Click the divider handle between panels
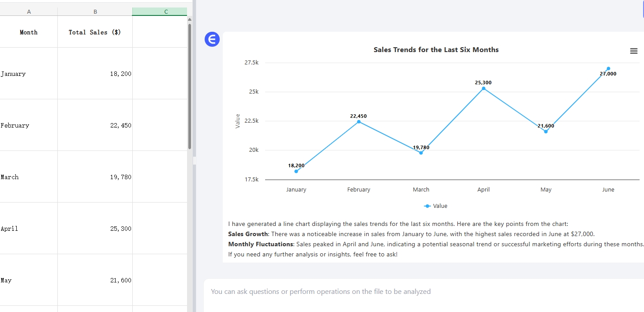The width and height of the screenshot is (644, 312). click(x=194, y=161)
